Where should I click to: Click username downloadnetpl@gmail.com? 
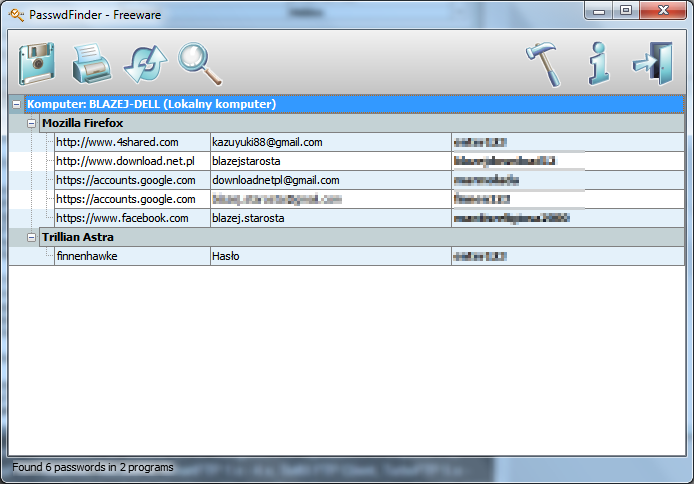(x=276, y=181)
